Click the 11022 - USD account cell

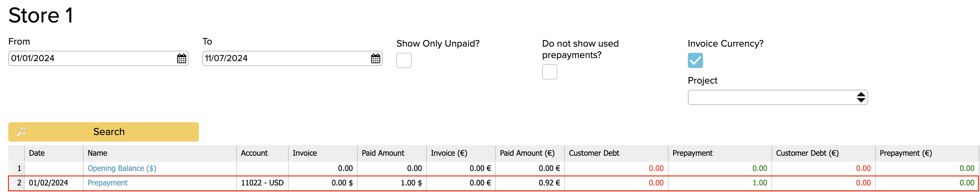click(262, 183)
